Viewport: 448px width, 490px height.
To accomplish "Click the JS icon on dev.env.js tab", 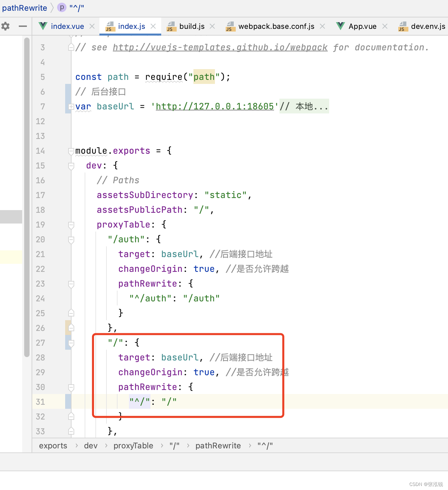I will [x=403, y=26].
